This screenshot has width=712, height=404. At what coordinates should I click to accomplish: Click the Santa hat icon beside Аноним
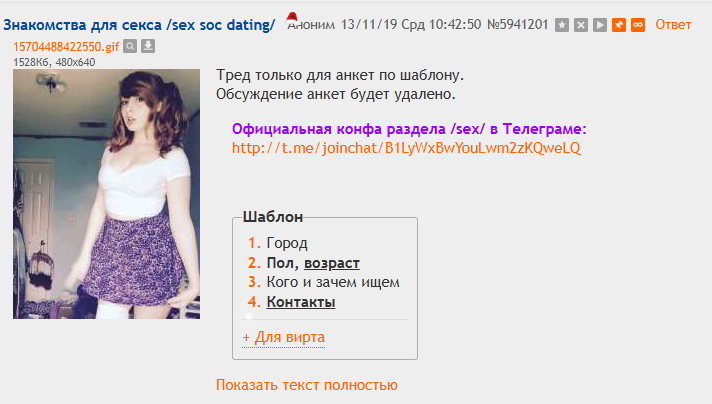[292, 18]
